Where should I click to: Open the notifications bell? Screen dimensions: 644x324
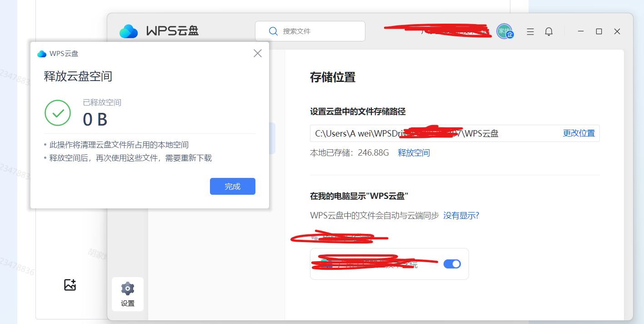(549, 31)
